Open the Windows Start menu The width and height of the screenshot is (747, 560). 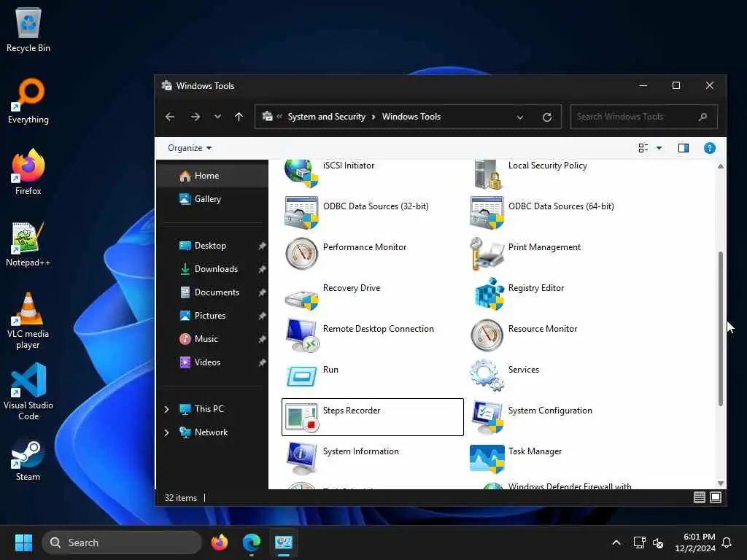click(23, 542)
